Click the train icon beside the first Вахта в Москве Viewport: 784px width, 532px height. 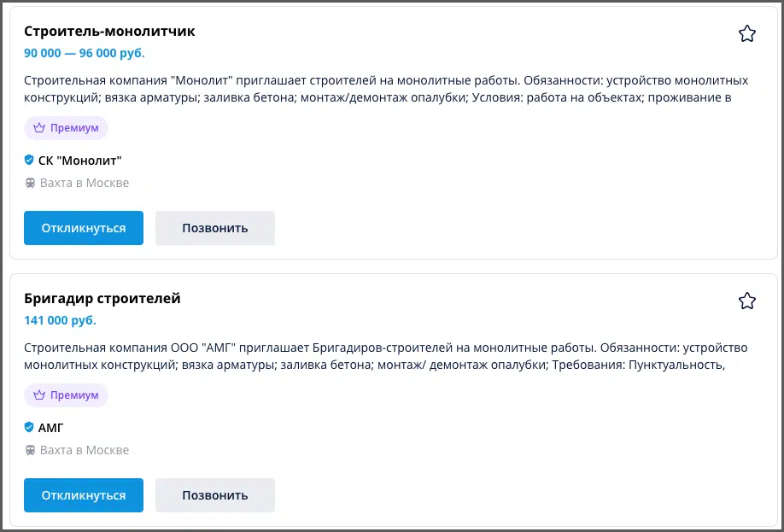[30, 184]
